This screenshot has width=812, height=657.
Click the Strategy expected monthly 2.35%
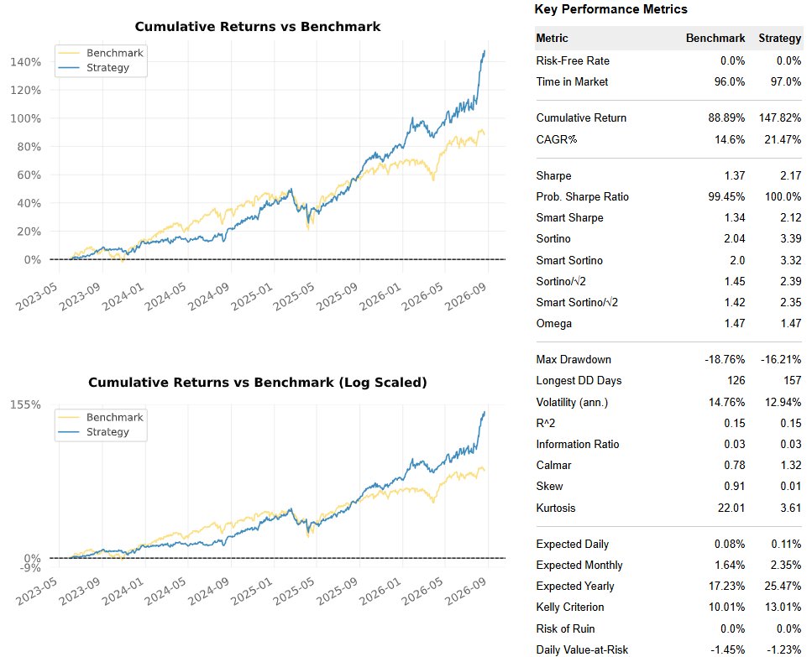pyautogui.click(x=786, y=566)
